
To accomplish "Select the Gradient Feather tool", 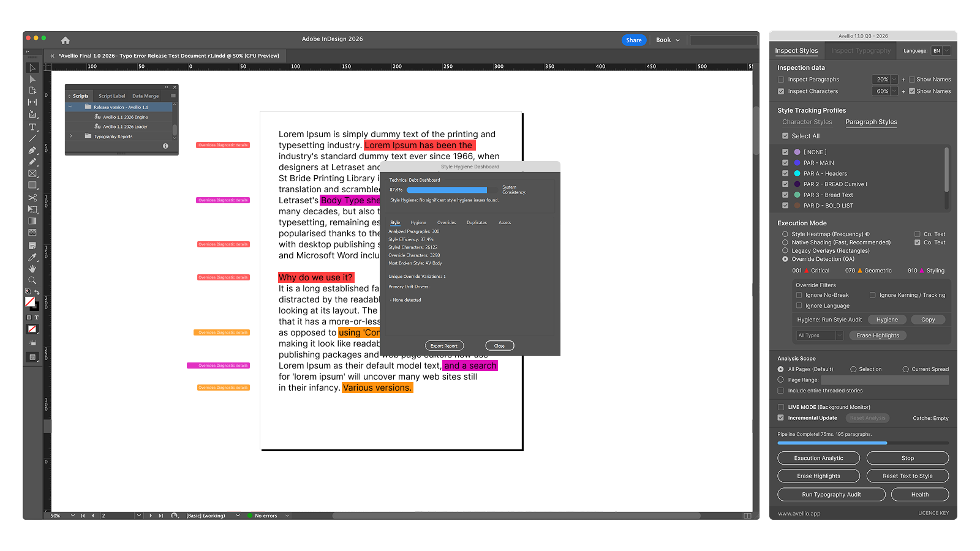I will point(32,233).
